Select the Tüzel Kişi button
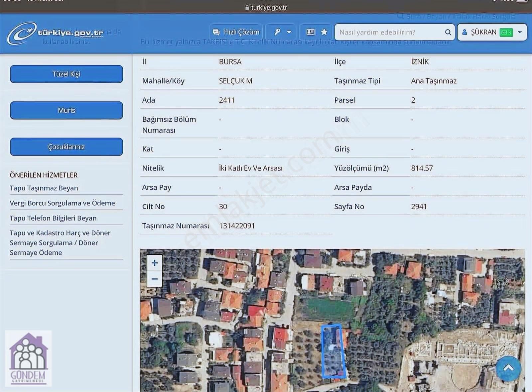Viewport: 532px width, 392px height. [66, 74]
